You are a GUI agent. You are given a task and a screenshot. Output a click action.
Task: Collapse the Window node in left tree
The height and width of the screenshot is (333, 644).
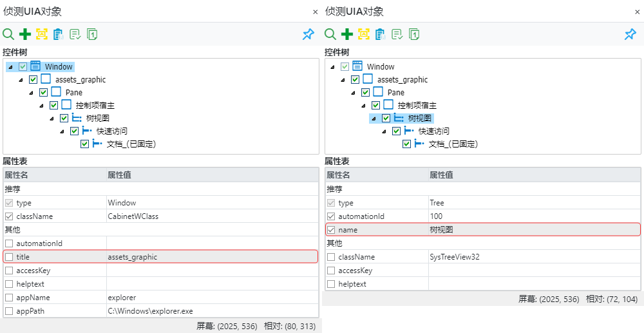pos(11,67)
